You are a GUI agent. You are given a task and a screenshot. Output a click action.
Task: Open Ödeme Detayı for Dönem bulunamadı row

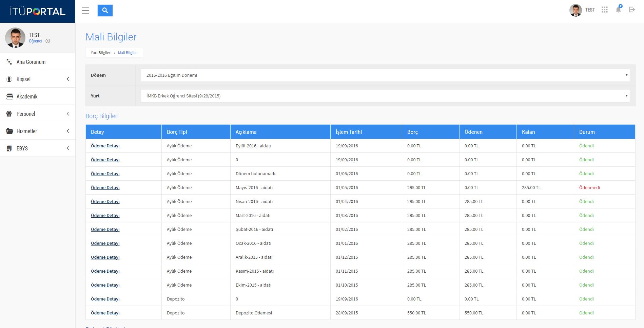pos(105,174)
